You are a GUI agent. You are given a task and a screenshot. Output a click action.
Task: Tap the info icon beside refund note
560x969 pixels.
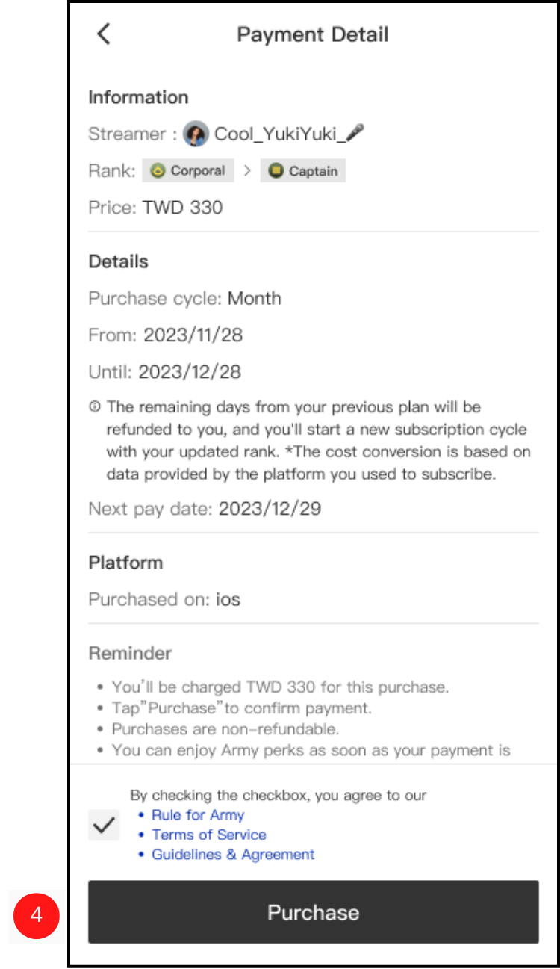coord(94,407)
